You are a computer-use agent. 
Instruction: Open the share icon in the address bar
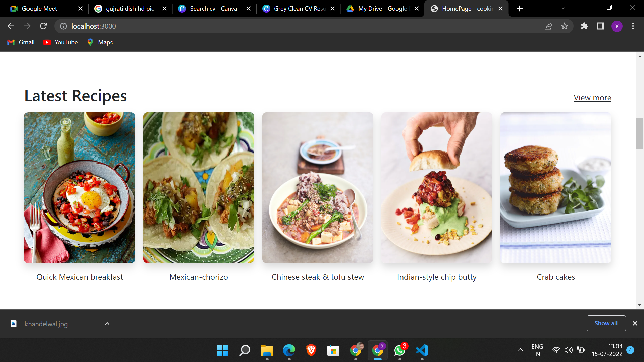pyautogui.click(x=548, y=26)
